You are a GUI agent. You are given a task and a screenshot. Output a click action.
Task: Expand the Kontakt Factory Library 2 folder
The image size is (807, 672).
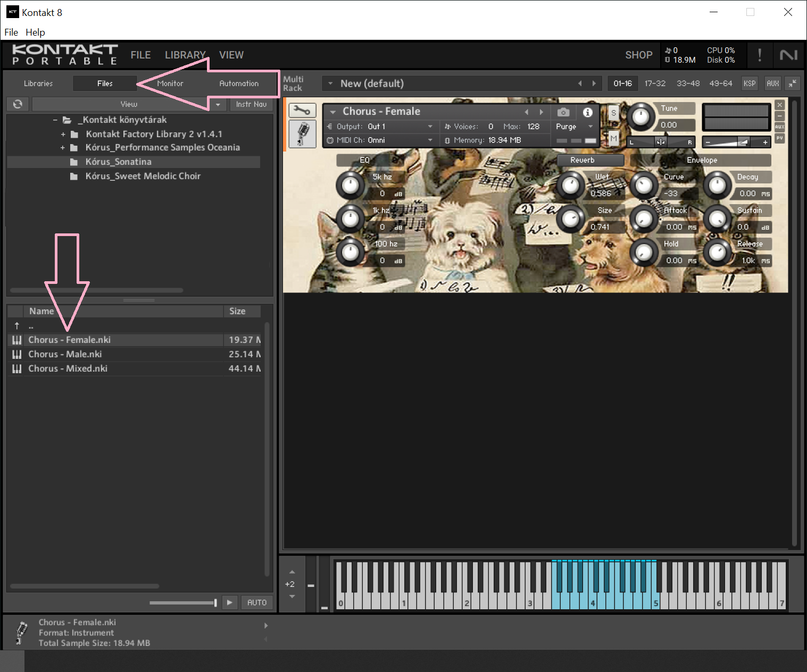pos(63,135)
